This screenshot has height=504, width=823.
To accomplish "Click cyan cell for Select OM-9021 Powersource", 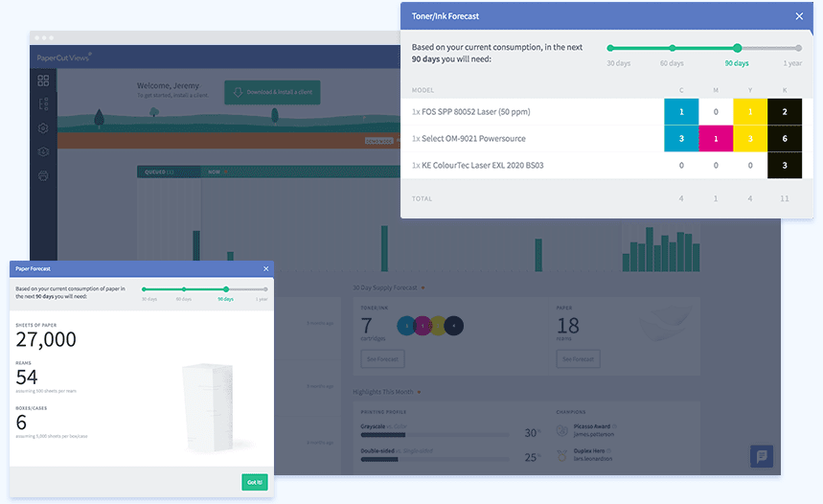I will (x=681, y=139).
